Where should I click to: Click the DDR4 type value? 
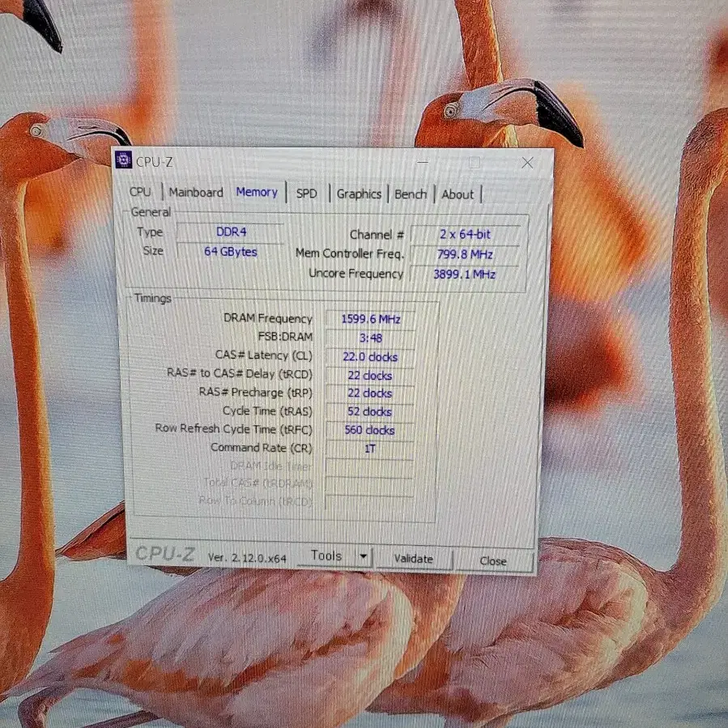pyautogui.click(x=231, y=232)
